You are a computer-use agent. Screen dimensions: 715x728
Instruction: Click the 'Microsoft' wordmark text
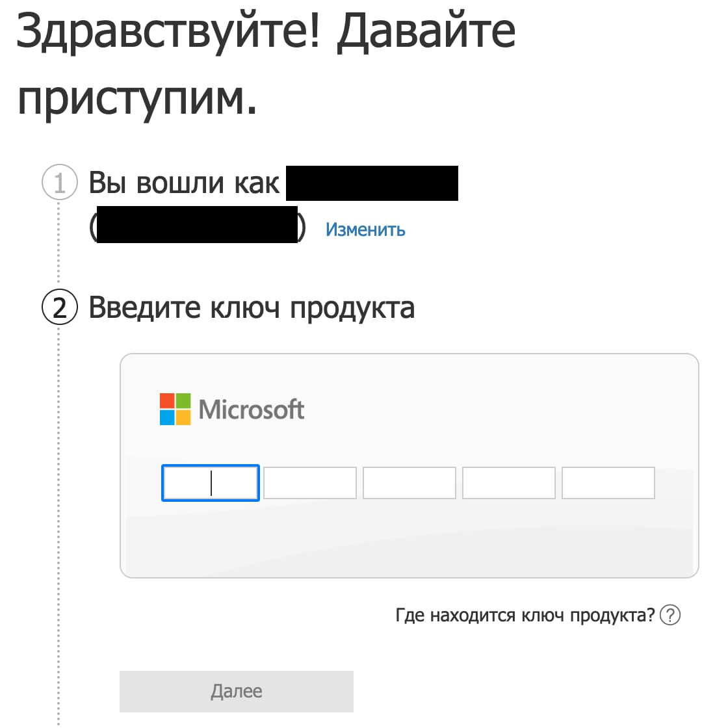[252, 409]
